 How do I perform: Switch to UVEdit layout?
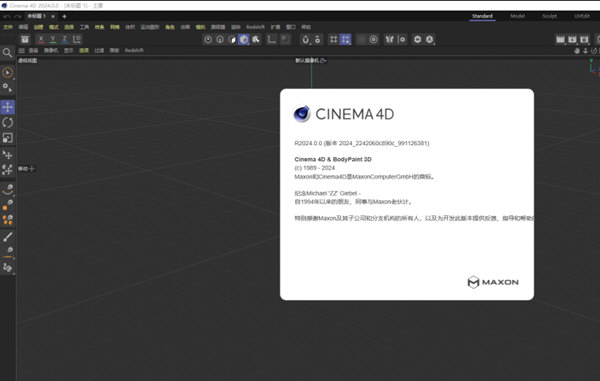point(582,16)
